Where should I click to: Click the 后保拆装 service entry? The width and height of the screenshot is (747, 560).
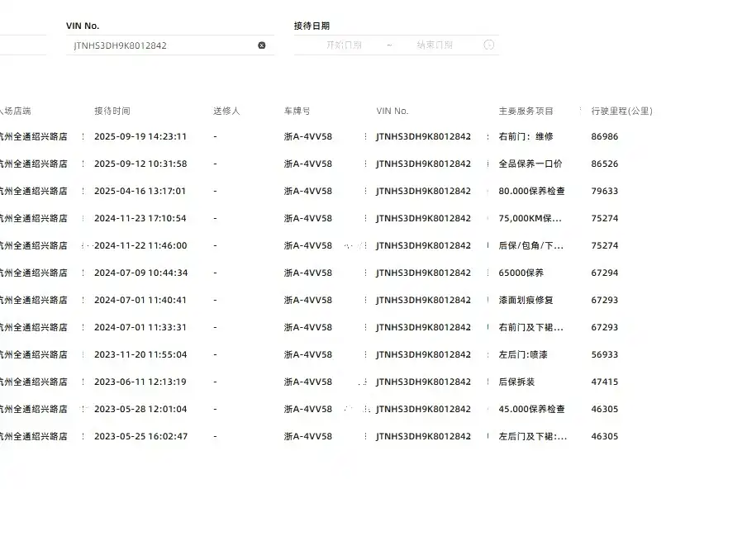click(516, 382)
